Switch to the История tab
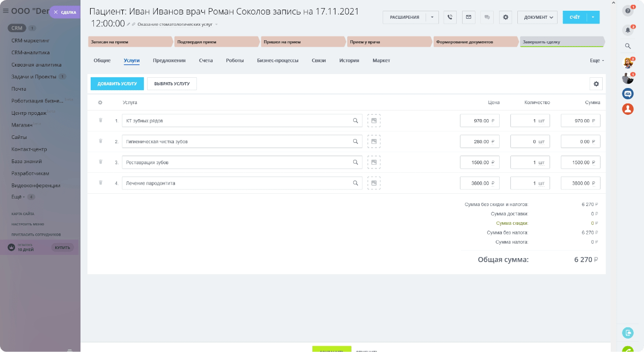The width and height of the screenshot is (644, 352). coord(349,61)
